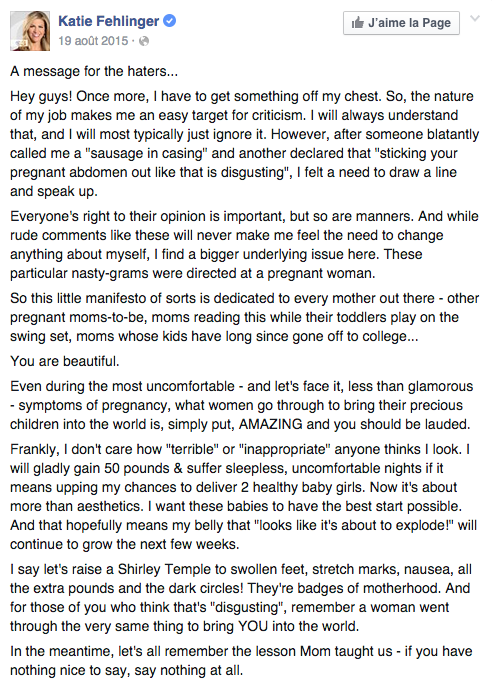The image size is (492, 692).
Task: Click the globe public-privacy icon
Action: coord(144,41)
